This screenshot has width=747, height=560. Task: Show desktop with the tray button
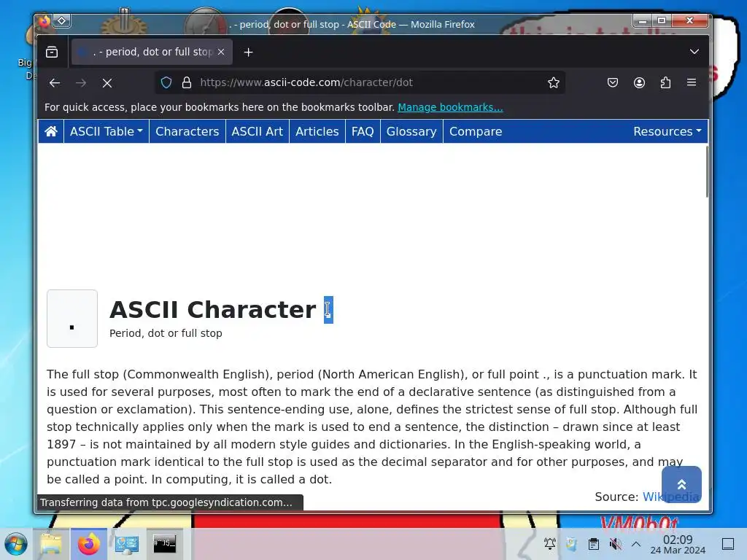coord(728,544)
